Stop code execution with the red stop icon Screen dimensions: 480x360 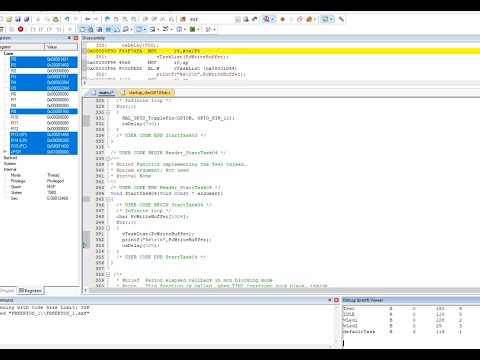pyautogui.click(x=21, y=29)
